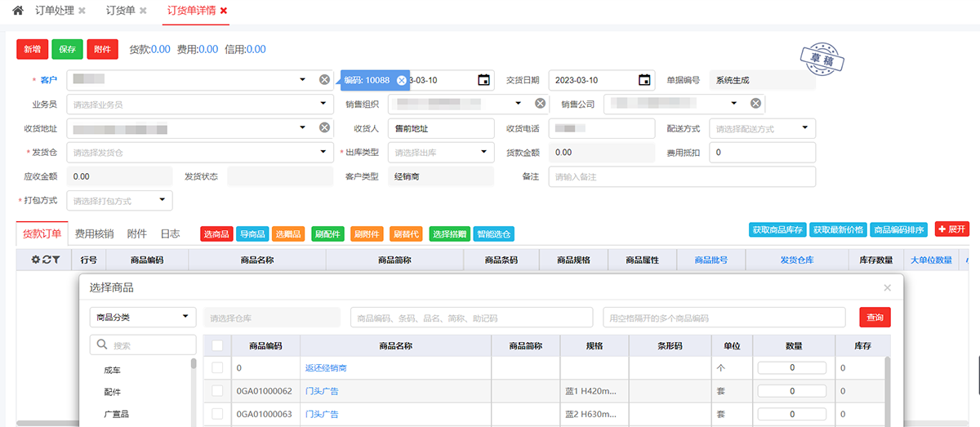This screenshot has height=427, width=980.
Task: Click the green 保存 button
Action: click(67, 49)
